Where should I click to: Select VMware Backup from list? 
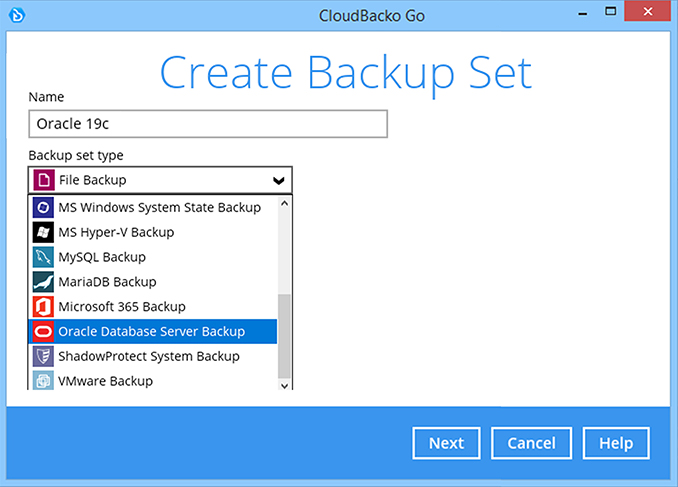tap(153, 380)
